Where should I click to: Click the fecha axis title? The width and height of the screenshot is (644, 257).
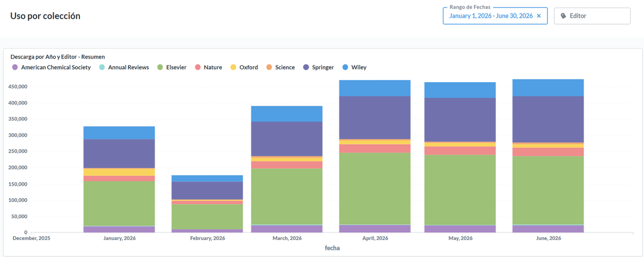(x=332, y=248)
